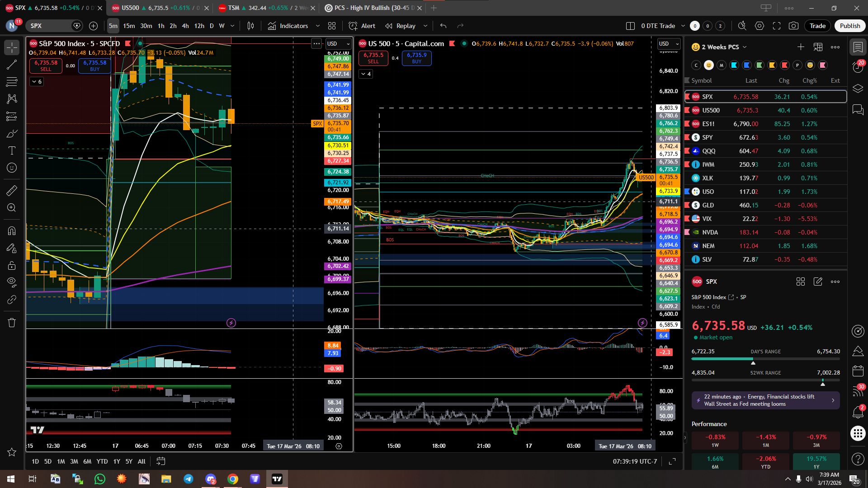
Task: Click the trash remove drawings icon
Action: 12,323
